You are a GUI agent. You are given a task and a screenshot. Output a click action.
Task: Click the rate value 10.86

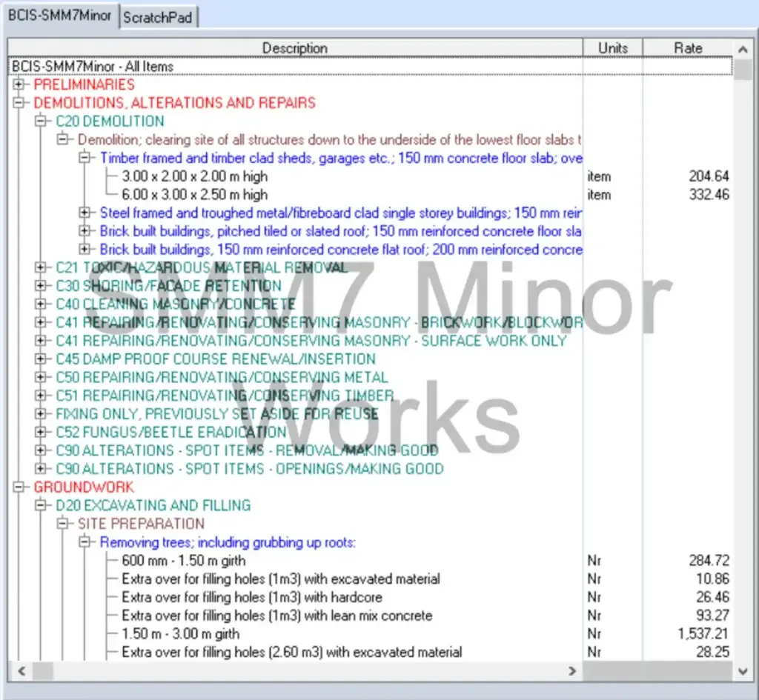pos(712,579)
